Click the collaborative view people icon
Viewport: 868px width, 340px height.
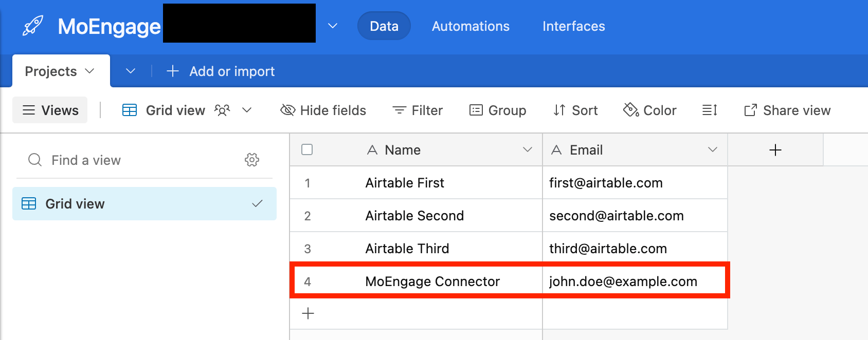(x=222, y=110)
